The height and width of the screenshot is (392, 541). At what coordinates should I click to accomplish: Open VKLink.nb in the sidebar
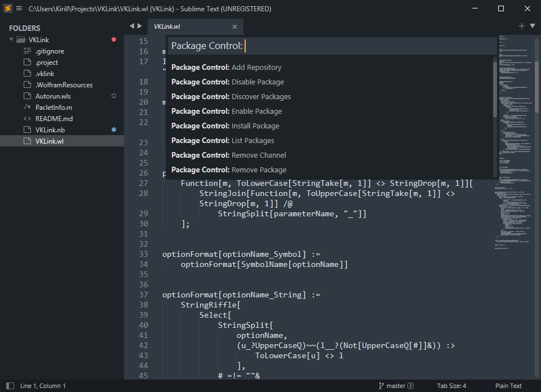click(50, 130)
